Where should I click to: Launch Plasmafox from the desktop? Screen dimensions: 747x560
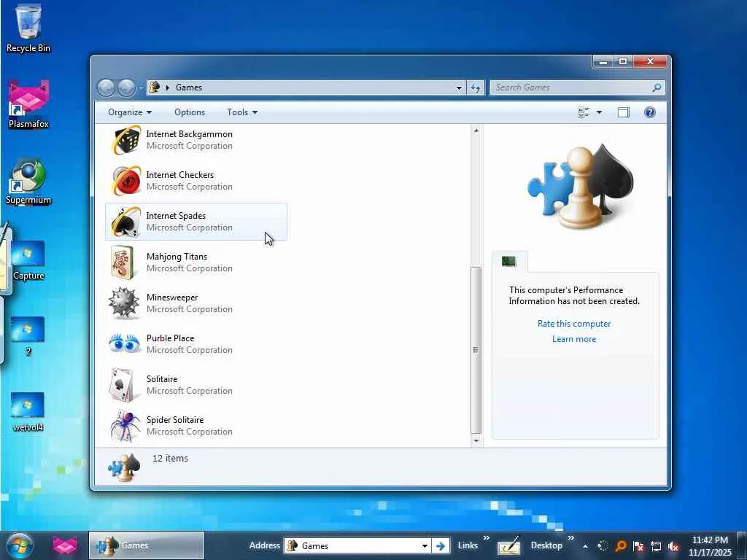(28, 104)
